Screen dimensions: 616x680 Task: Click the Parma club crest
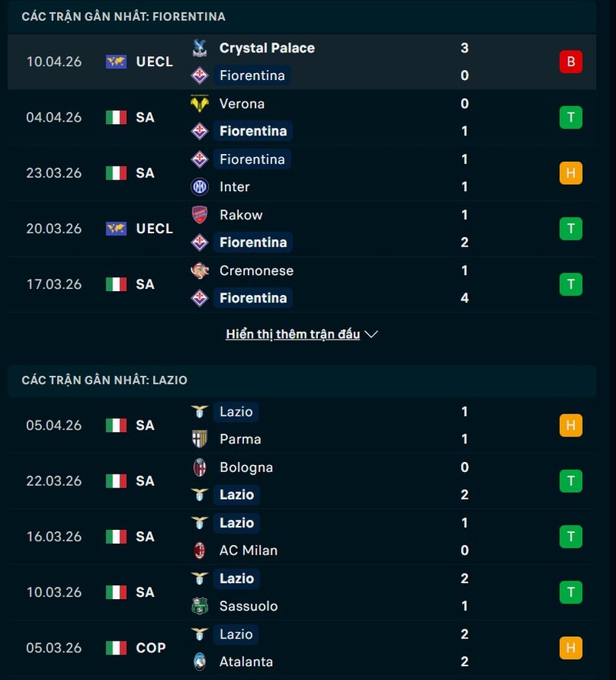(199, 439)
